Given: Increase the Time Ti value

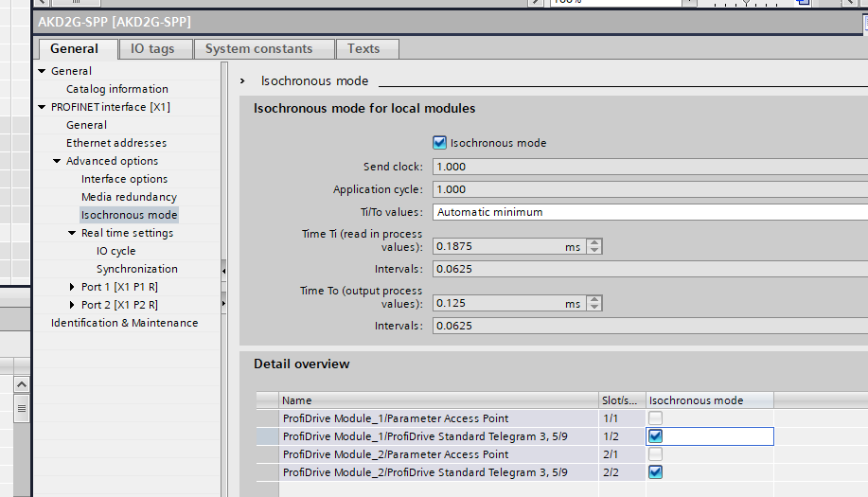Looking at the screenshot, I should click(x=594, y=242).
